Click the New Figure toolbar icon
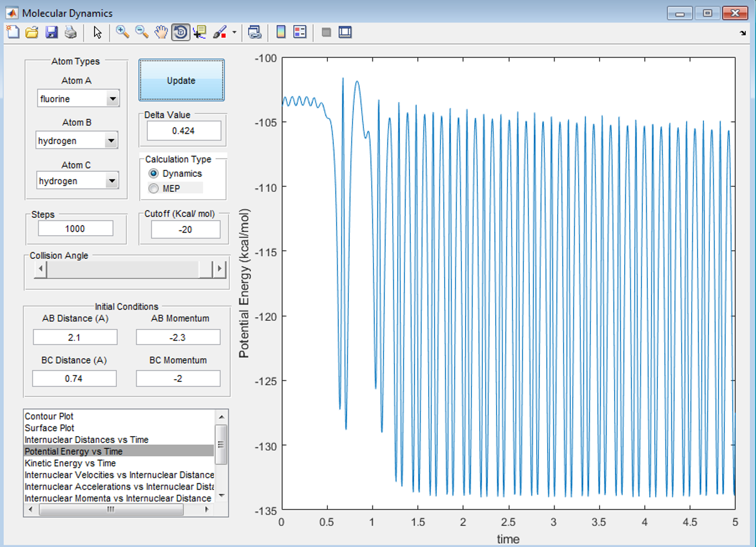This screenshot has height=547, width=756. click(13, 32)
